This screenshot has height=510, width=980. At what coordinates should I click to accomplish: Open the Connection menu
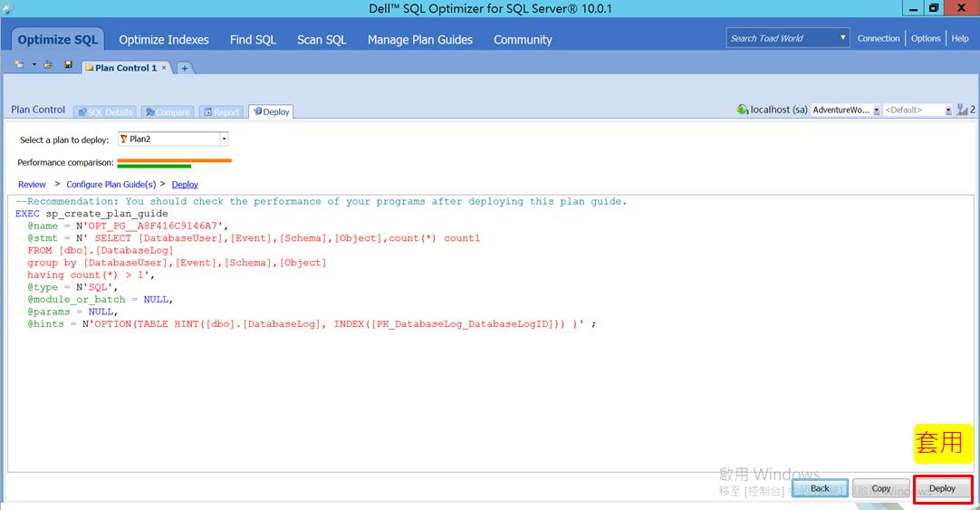879,38
